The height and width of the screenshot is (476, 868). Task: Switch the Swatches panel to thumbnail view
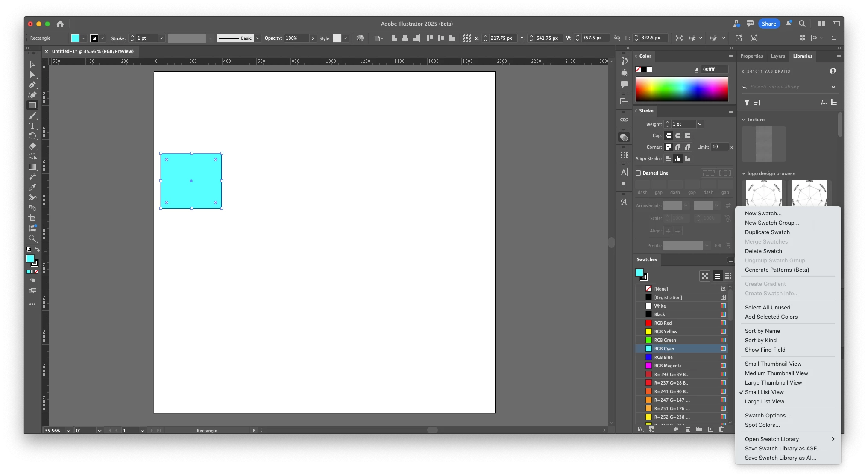coord(728,276)
